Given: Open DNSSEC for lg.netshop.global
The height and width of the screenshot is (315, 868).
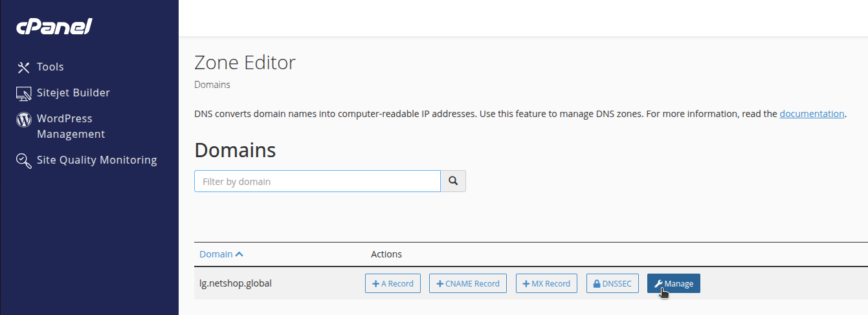Looking at the screenshot, I should pos(613,283).
